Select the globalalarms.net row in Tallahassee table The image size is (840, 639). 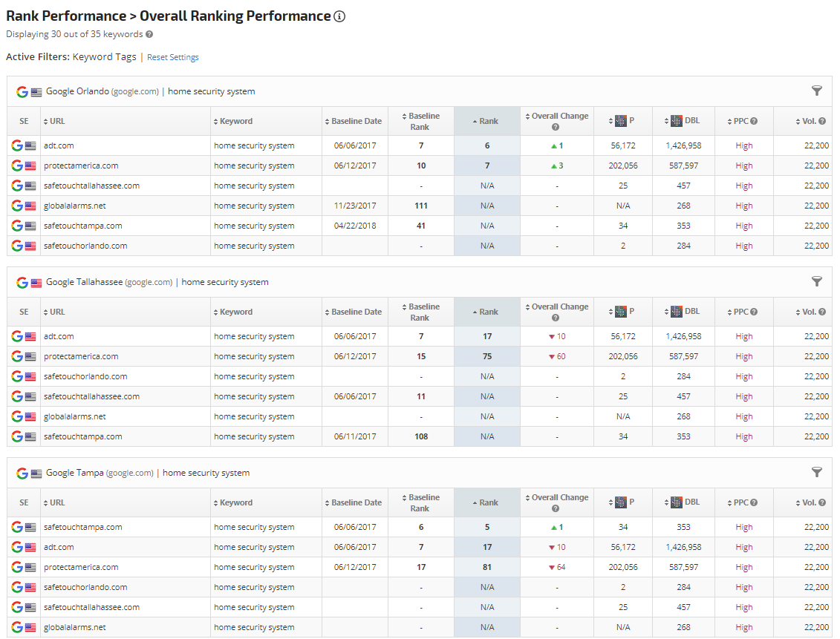pyautogui.click(x=75, y=416)
